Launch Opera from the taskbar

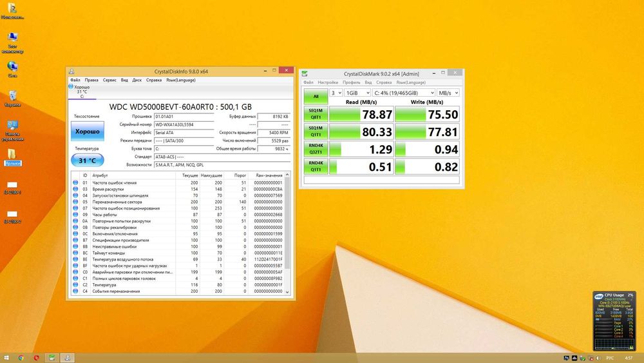coord(36,358)
